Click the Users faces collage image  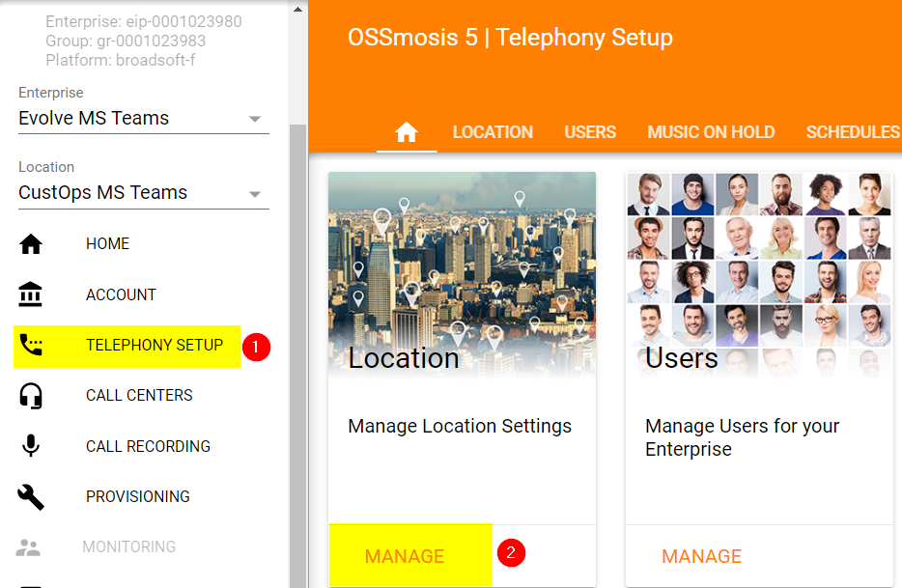click(758, 261)
